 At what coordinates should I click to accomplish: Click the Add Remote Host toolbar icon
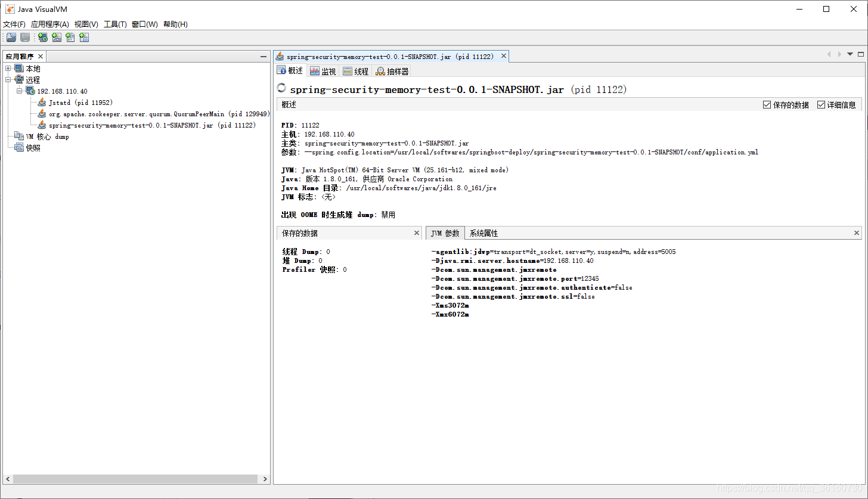point(43,38)
